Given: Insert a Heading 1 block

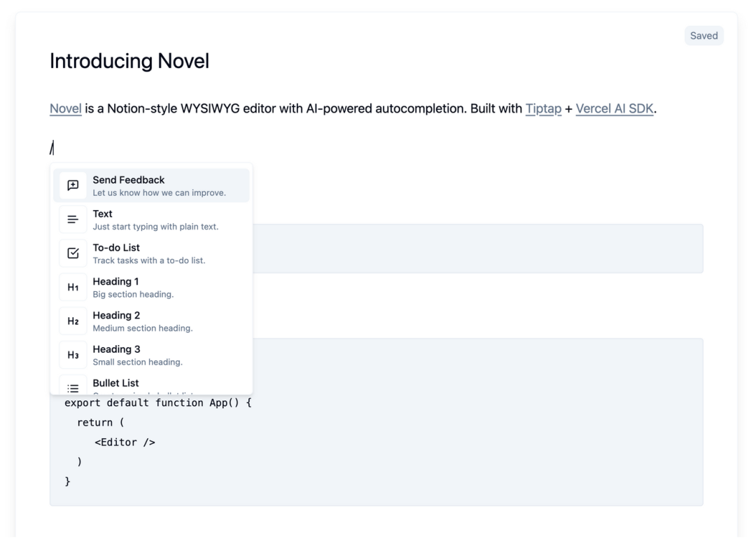Looking at the screenshot, I should coord(151,287).
